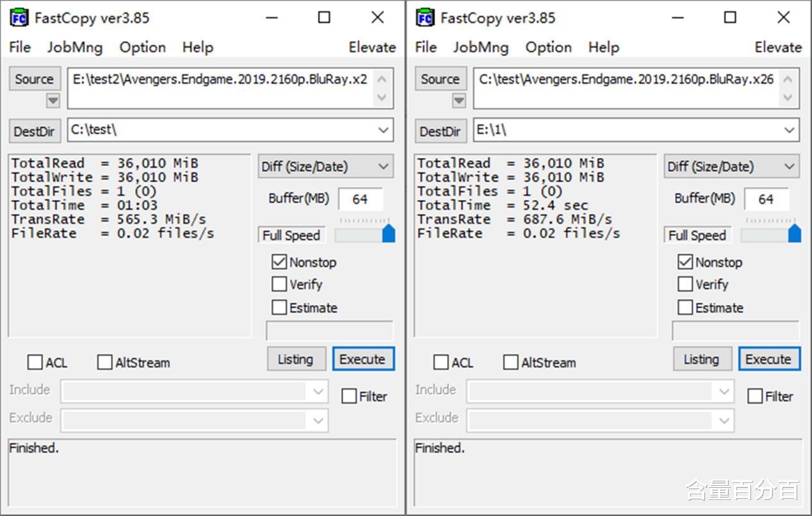Viewport: 812px width, 516px height.
Task: Click Elevate in the right window
Action: pos(778,47)
